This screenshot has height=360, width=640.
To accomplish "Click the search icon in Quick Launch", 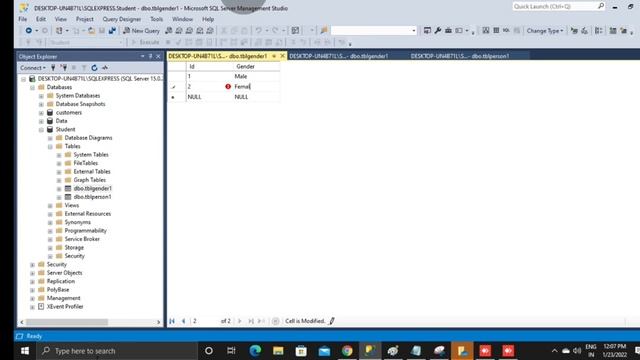I will (x=601, y=6).
